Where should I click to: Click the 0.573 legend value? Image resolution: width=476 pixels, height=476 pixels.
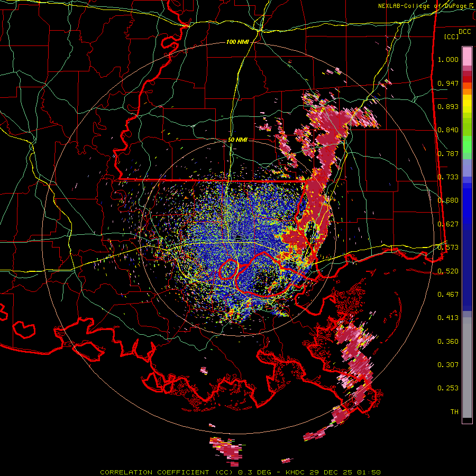point(448,248)
